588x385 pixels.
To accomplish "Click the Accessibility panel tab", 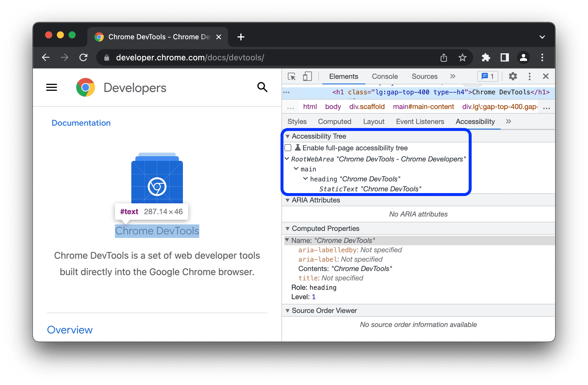I will pyautogui.click(x=475, y=121).
